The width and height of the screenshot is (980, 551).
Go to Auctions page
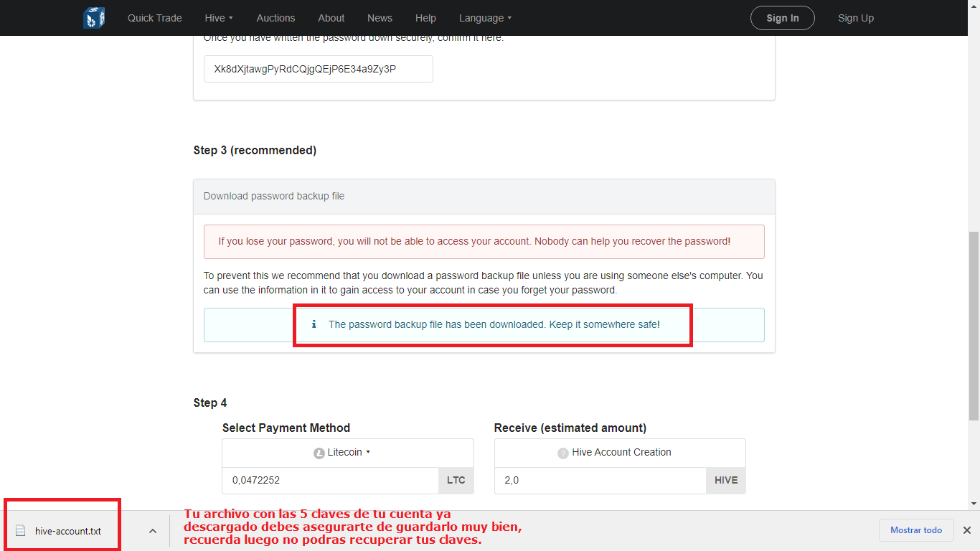(x=275, y=18)
